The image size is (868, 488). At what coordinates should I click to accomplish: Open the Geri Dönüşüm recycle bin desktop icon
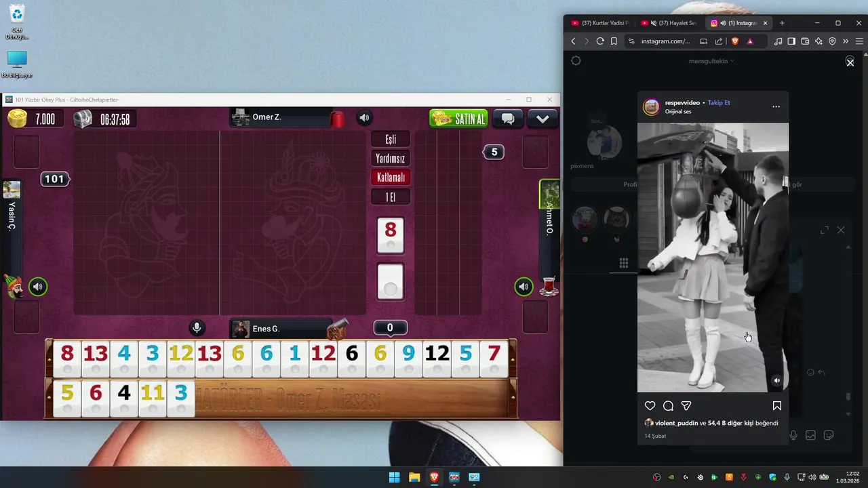pos(17,22)
